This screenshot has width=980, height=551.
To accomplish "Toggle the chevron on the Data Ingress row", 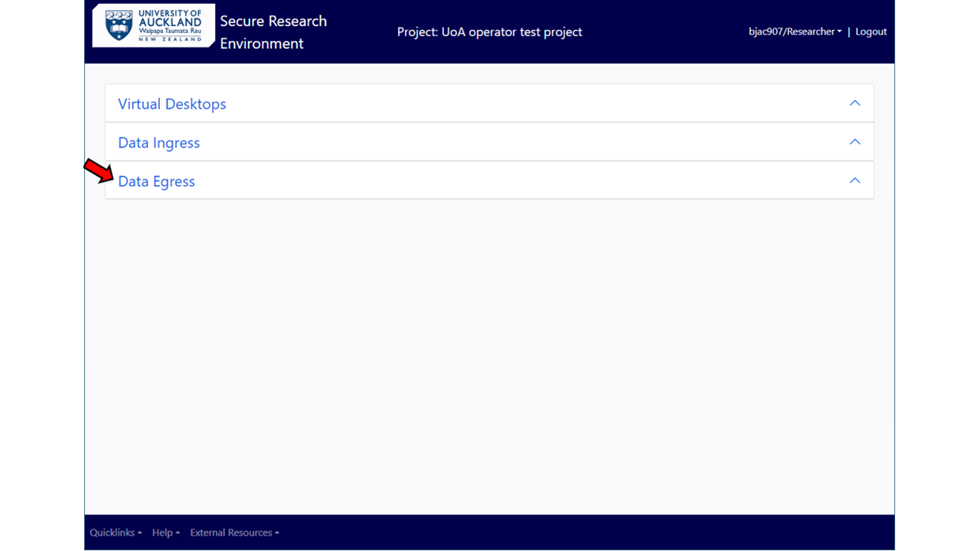I will (855, 142).
